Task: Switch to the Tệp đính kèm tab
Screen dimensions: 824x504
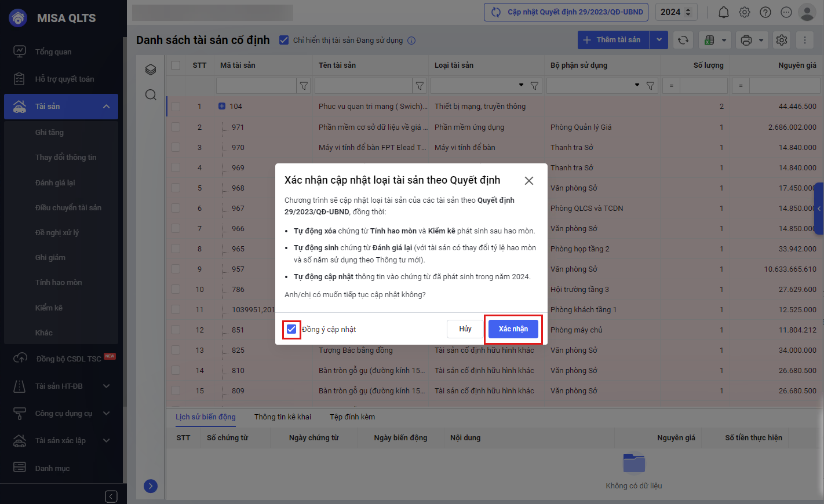Action: point(352,417)
